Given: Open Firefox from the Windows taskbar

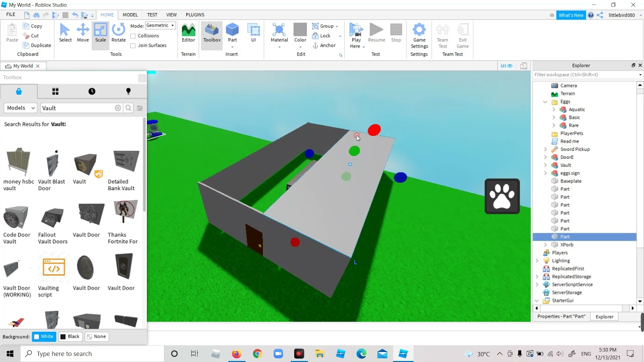Looking at the screenshot, I should pyautogui.click(x=236, y=354).
